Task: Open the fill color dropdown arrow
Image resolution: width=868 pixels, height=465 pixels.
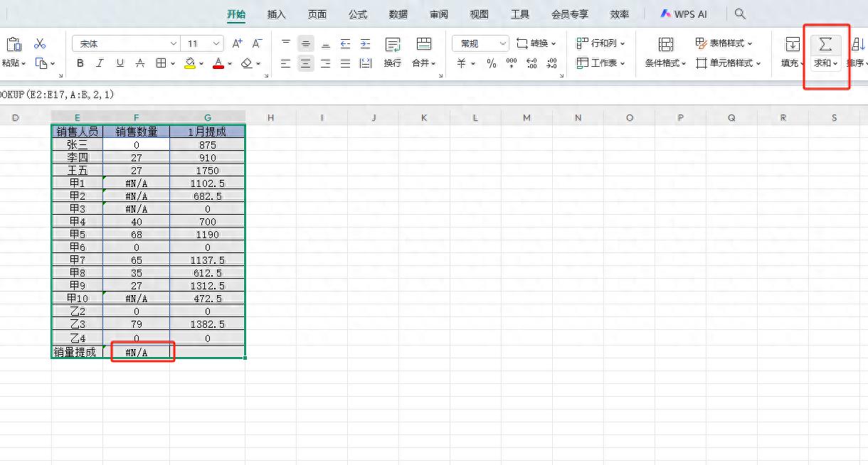Action: [x=201, y=63]
